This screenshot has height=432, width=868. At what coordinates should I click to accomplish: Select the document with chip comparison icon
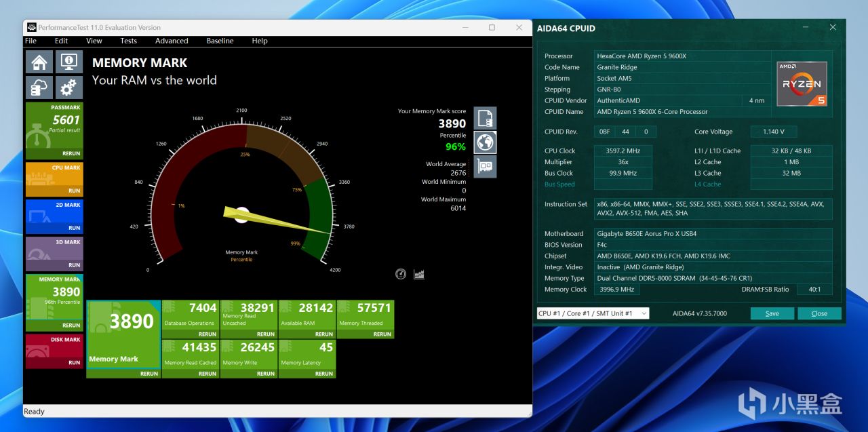pos(485,119)
